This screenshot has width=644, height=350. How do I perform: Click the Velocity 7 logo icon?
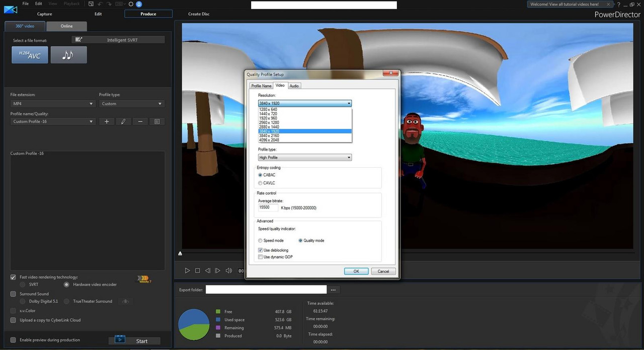144,279
